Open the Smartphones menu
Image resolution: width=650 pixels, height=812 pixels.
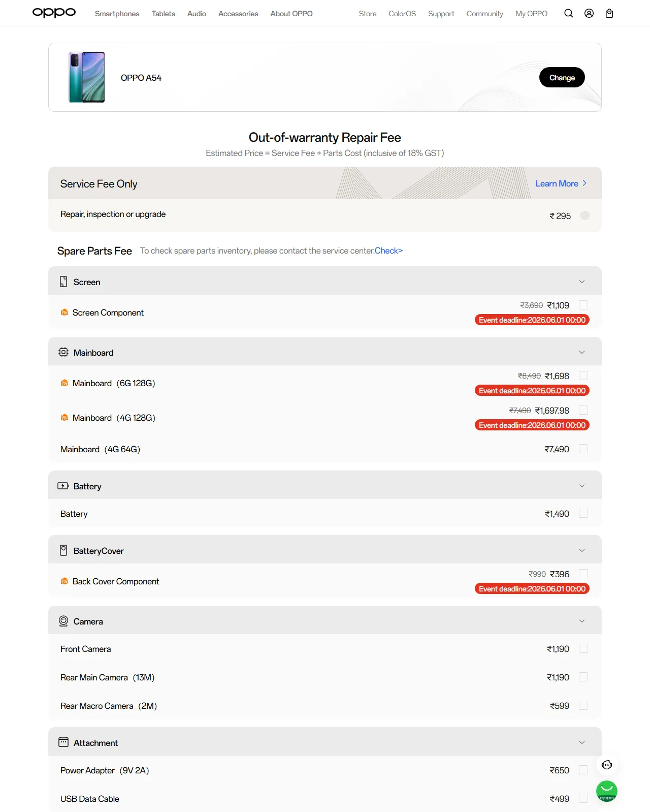pyautogui.click(x=117, y=14)
